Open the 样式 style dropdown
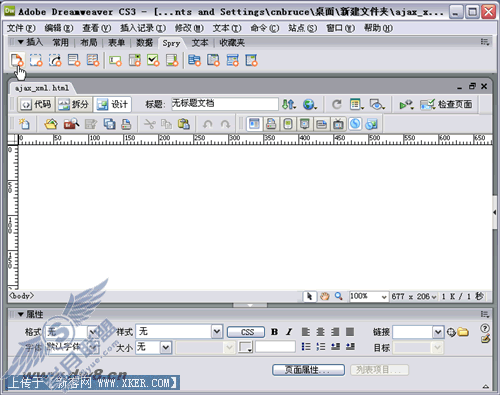This screenshot has width=500, height=395. 217,332
